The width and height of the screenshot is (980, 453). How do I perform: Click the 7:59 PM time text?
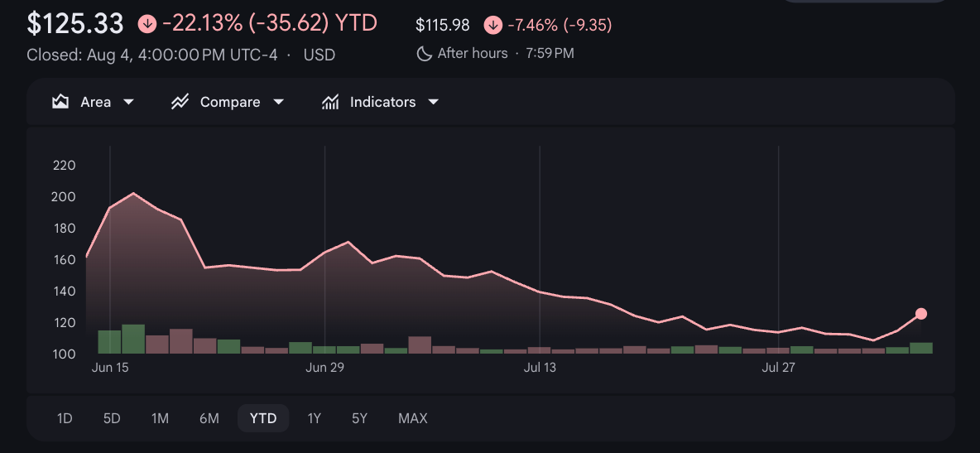coord(550,54)
